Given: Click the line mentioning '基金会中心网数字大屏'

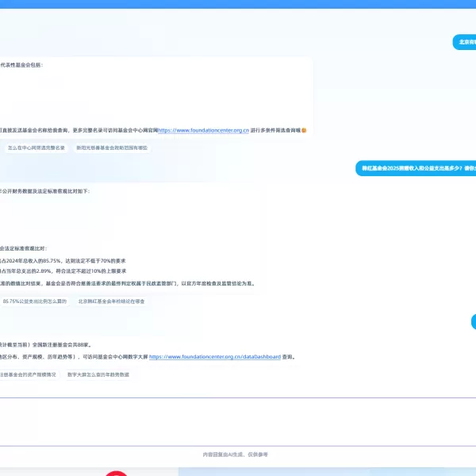Looking at the screenshot, I should pyautogui.click(x=148, y=357).
